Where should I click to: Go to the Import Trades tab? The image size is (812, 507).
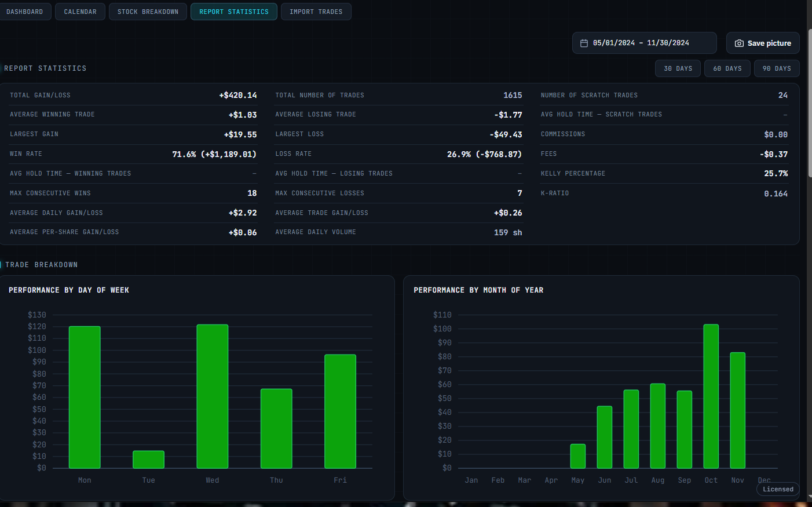[x=316, y=12]
